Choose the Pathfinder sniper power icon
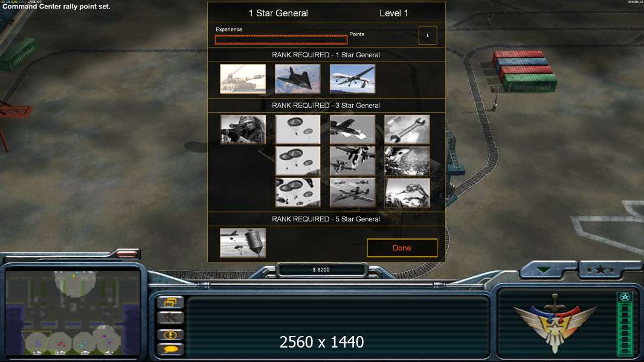 click(243, 130)
